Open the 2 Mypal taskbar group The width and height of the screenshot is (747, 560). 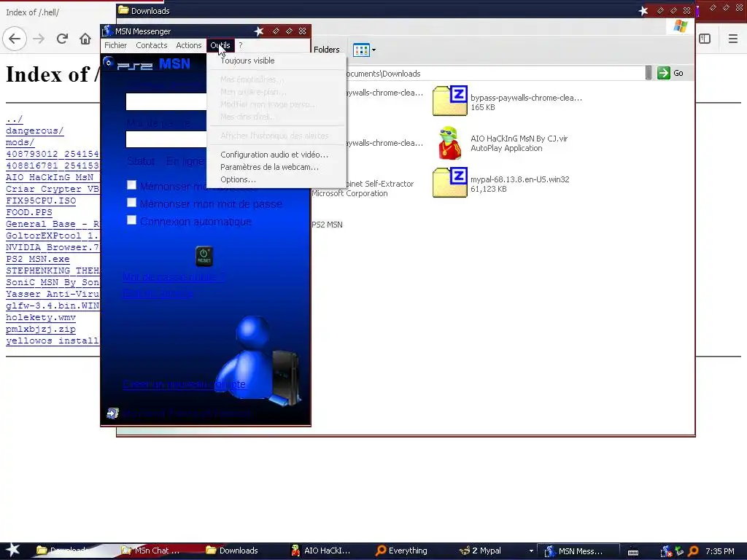click(x=495, y=551)
